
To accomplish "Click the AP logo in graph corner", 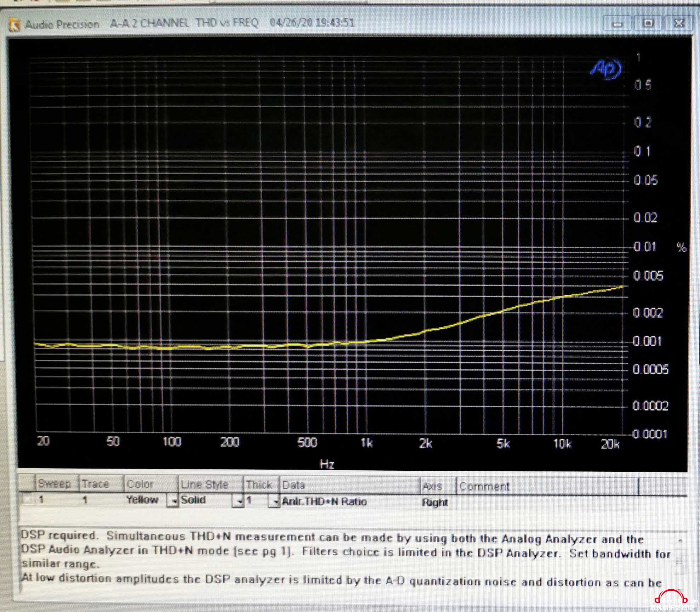I will coord(606,69).
